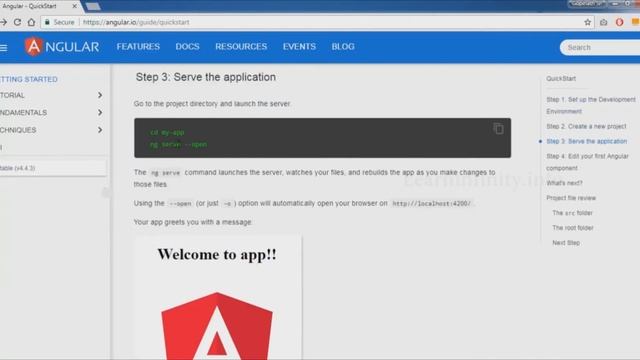Click the address bar URL angular.io
This screenshot has height=360, width=640.
pos(136,22)
